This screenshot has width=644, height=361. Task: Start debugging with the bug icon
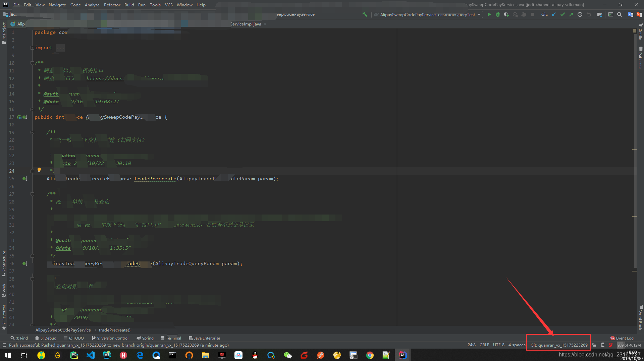pyautogui.click(x=498, y=14)
